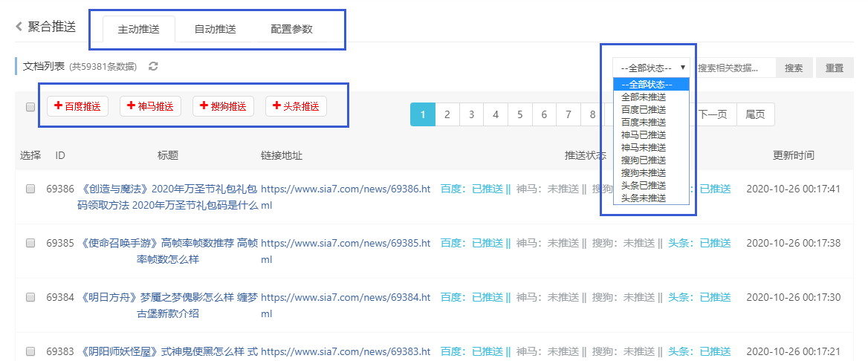Viewport: 868px width, 361px height.
Task: Open the 配置参数 tab
Action: [x=292, y=30]
